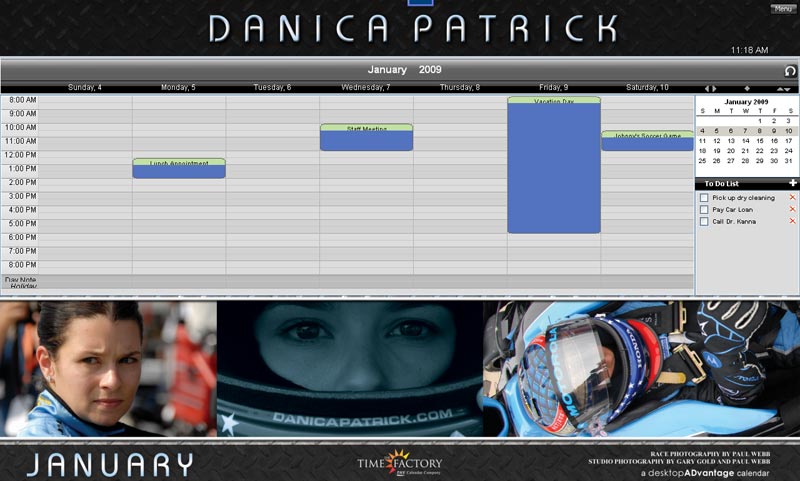Delete Call Dr. Kanna task

point(792,221)
